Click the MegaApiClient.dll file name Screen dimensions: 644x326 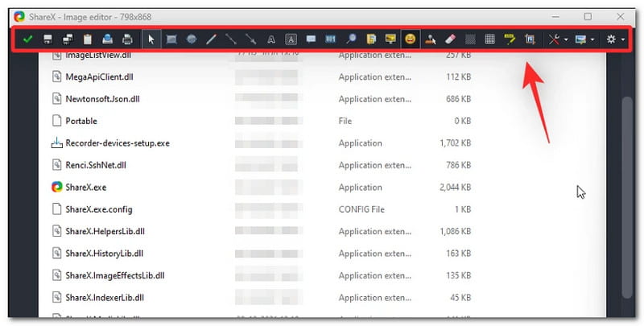(99, 76)
